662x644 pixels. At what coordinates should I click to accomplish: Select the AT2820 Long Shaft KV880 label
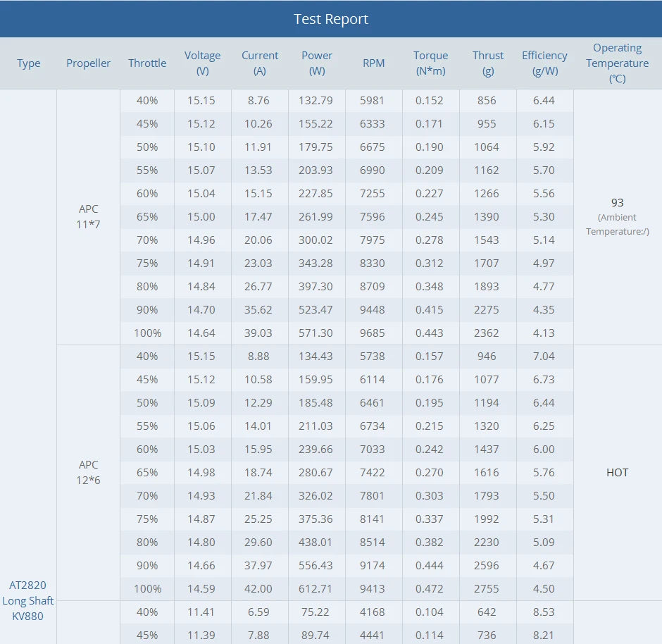(28, 600)
